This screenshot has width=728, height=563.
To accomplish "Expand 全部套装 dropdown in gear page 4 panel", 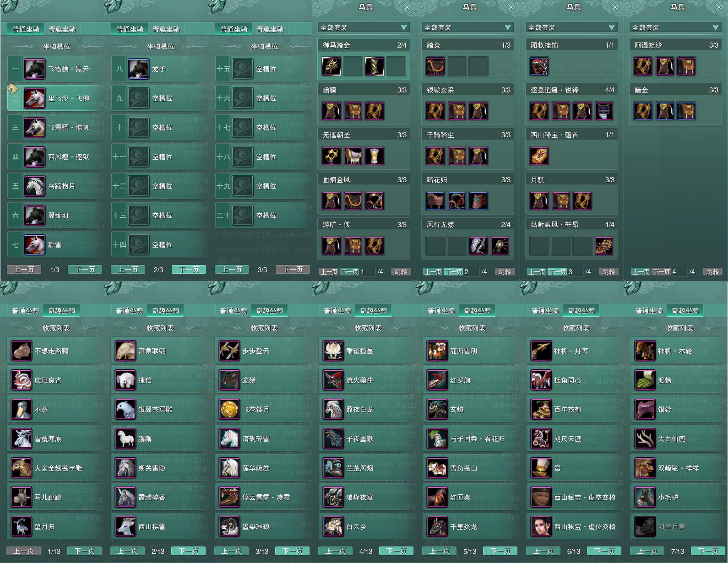I will (x=675, y=27).
